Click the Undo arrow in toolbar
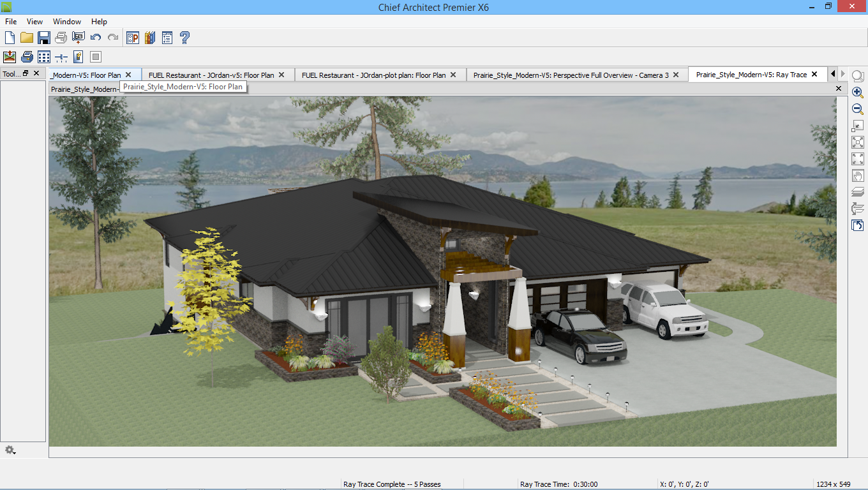The width and height of the screenshot is (868, 490). 96,38
